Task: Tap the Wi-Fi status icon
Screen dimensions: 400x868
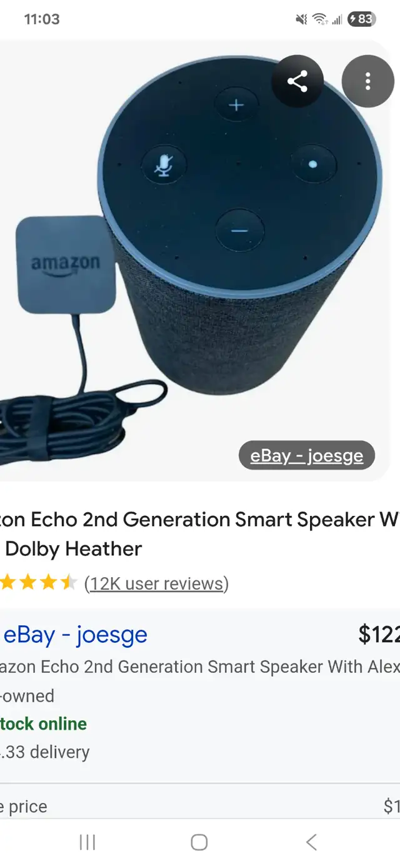Action: pyautogui.click(x=321, y=19)
